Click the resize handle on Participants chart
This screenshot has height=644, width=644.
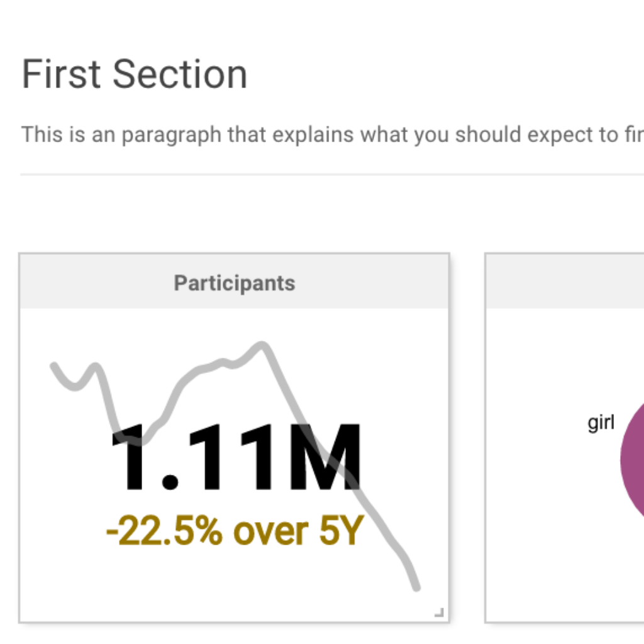pos(439,612)
